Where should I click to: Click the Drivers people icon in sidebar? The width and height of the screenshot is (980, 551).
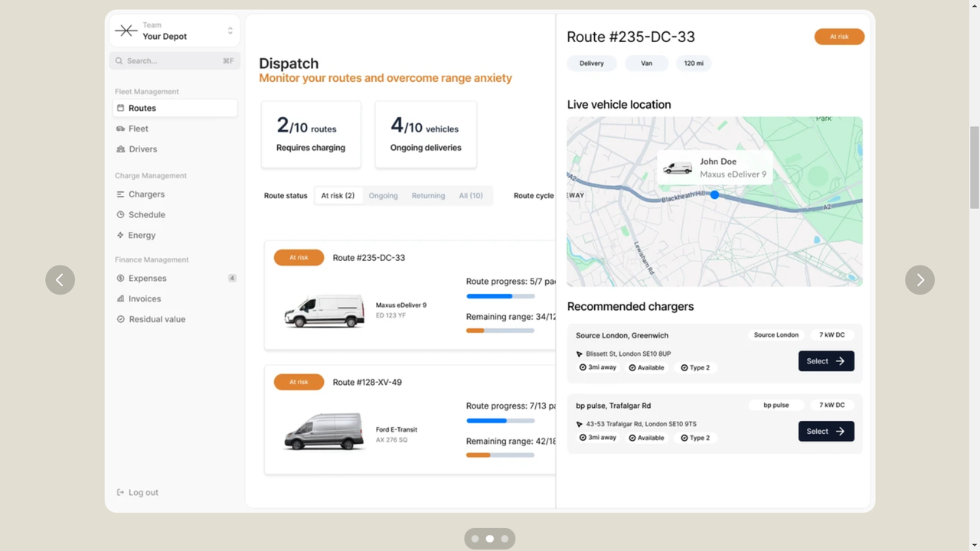coord(120,149)
